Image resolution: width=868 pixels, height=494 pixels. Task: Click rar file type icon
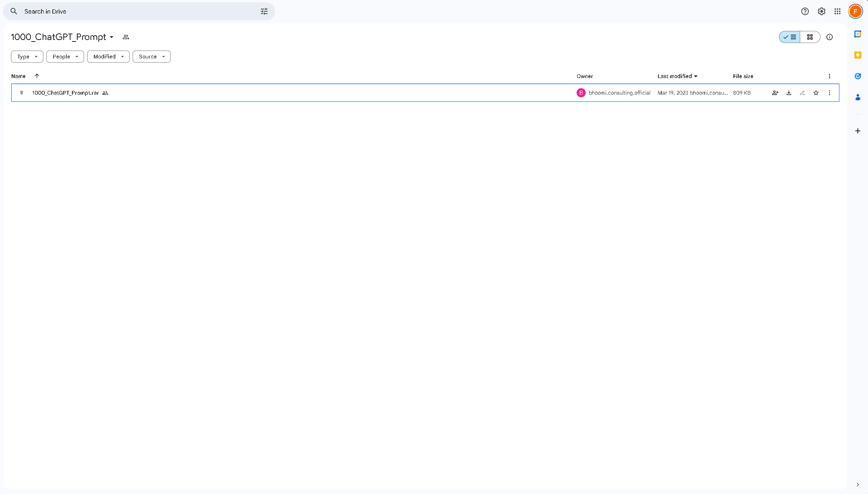click(21, 93)
